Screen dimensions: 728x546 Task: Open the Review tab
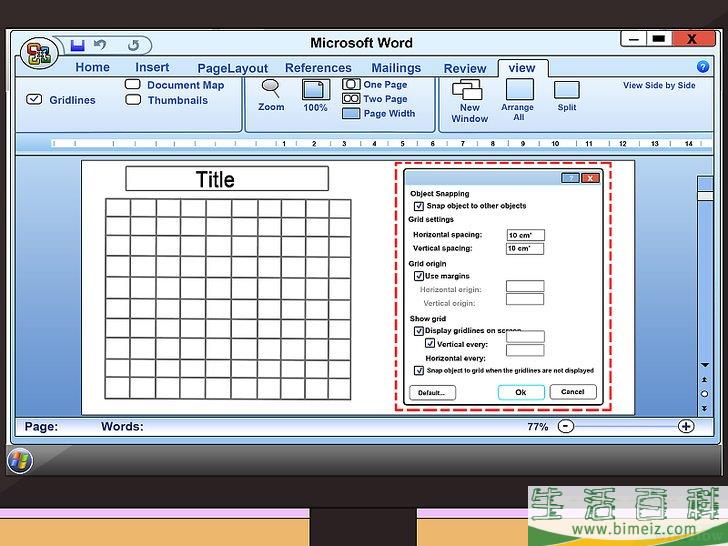click(x=465, y=68)
